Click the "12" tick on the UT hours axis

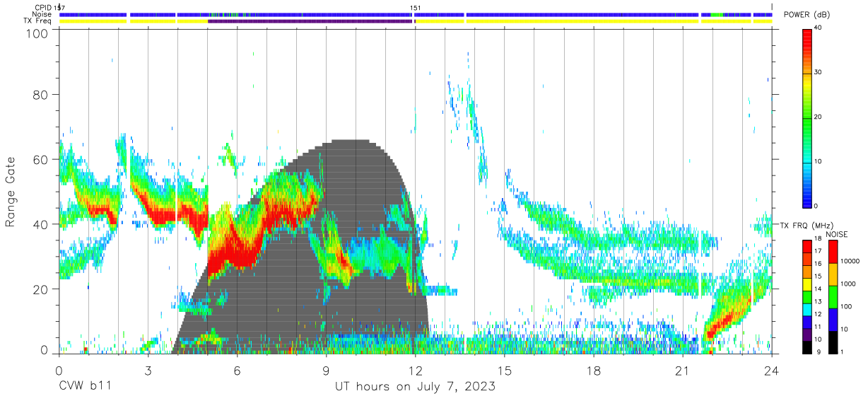click(x=415, y=371)
